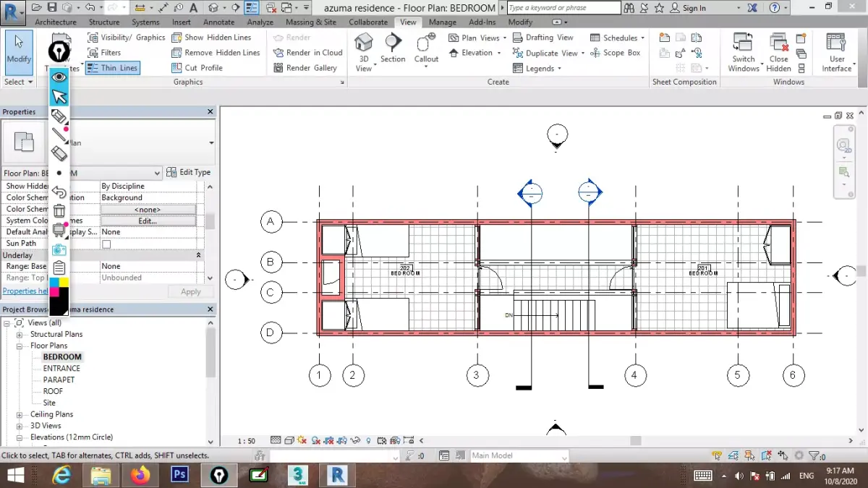Expand the 3D Views tree node

(x=20, y=427)
